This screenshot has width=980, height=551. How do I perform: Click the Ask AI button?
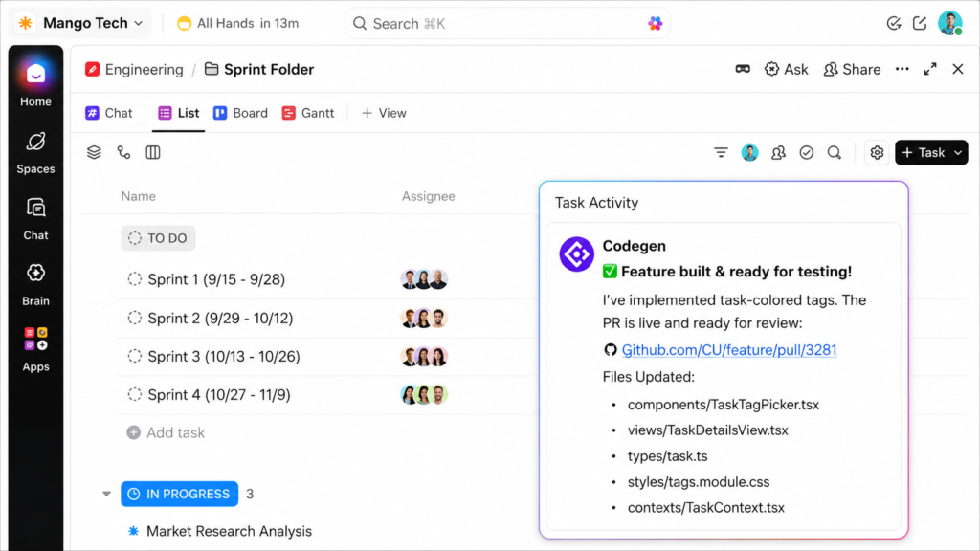pyautogui.click(x=787, y=69)
